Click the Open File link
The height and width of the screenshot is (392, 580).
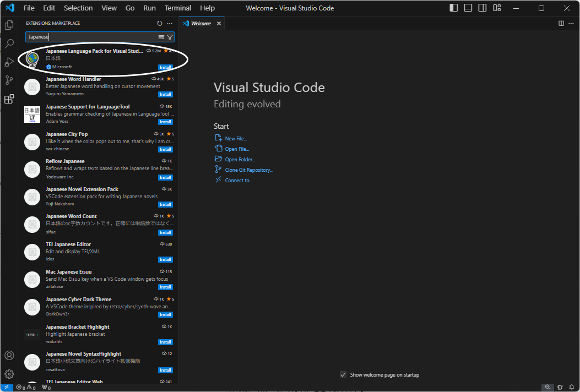coord(237,149)
